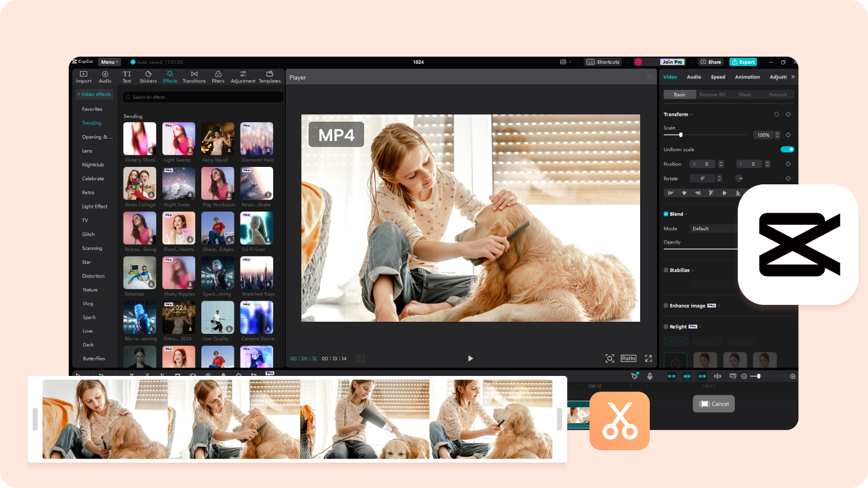This screenshot has height=488, width=868.
Task: Open the Player panel hamburger menu
Action: (649, 77)
